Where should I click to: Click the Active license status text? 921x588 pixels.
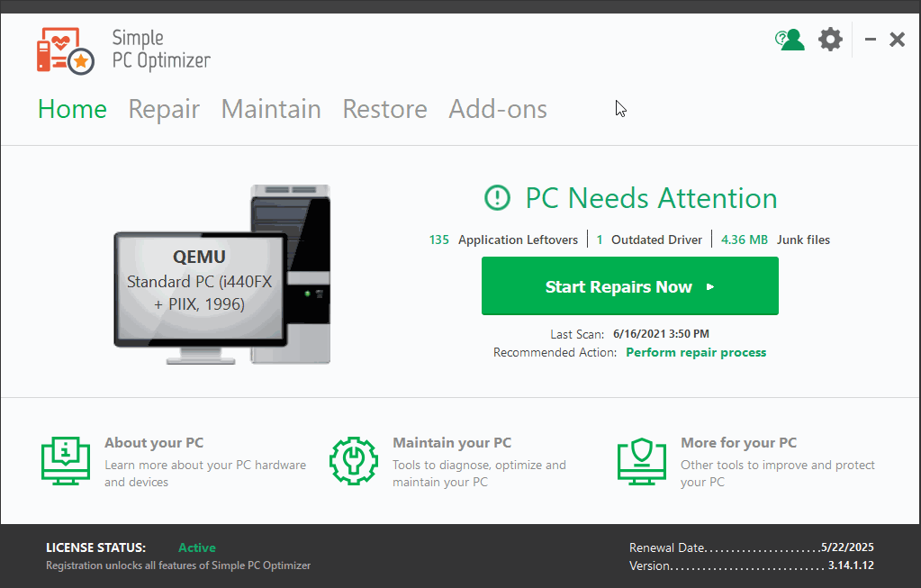[x=197, y=547]
